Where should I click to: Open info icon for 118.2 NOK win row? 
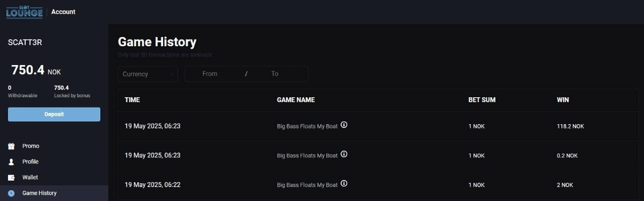coord(344,125)
